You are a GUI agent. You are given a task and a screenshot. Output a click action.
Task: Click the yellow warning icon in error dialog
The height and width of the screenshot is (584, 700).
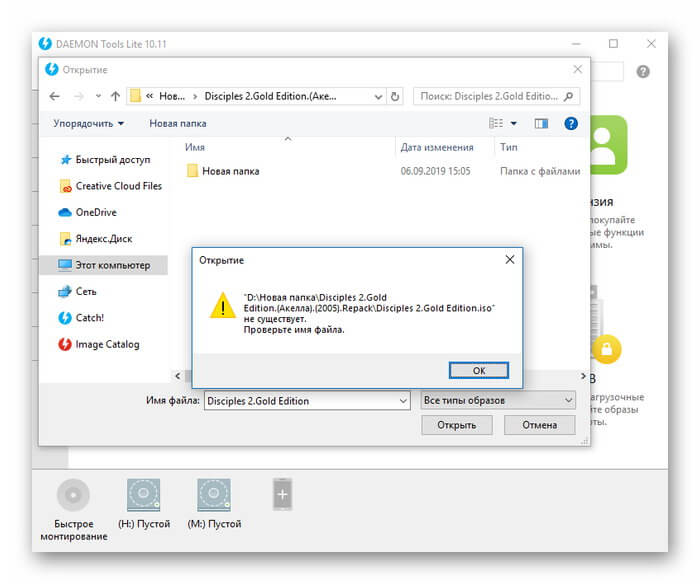tap(222, 305)
